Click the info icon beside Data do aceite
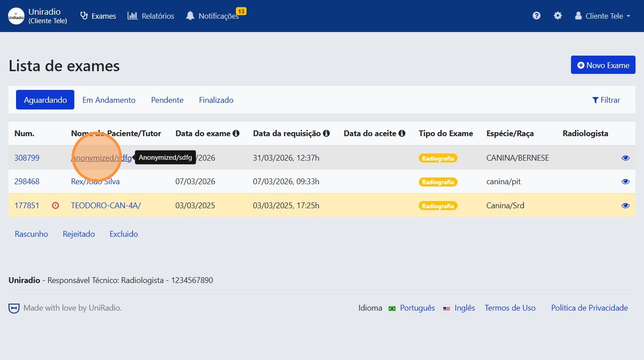The image size is (644, 360). pos(402,133)
